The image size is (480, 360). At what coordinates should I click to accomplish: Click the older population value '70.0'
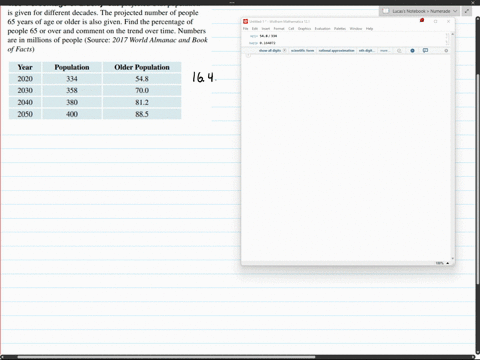[142, 90]
